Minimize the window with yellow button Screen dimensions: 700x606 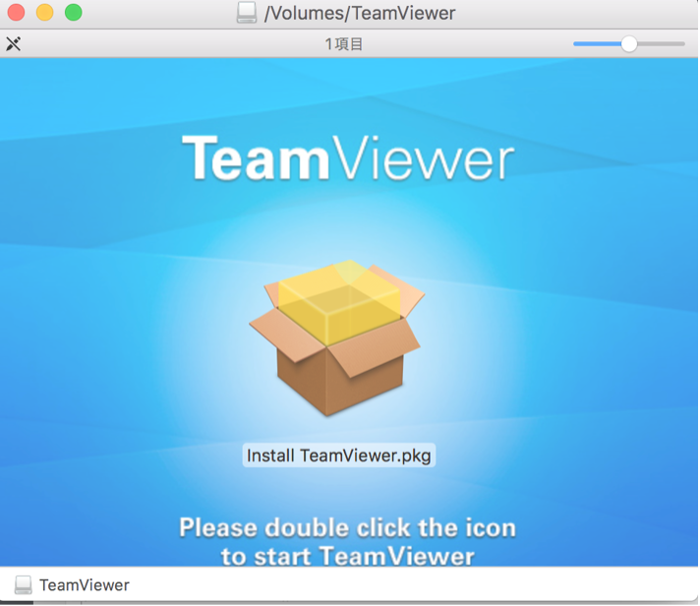click(44, 12)
